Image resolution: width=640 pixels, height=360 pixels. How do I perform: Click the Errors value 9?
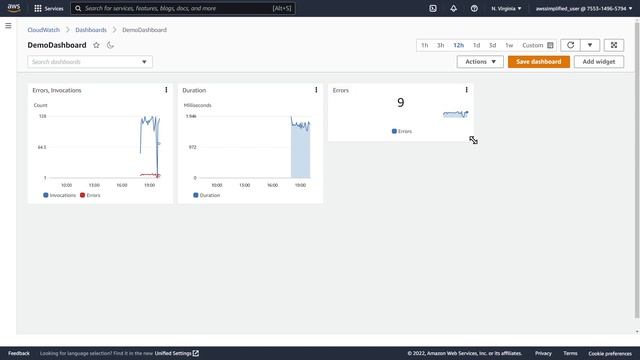[x=400, y=102]
